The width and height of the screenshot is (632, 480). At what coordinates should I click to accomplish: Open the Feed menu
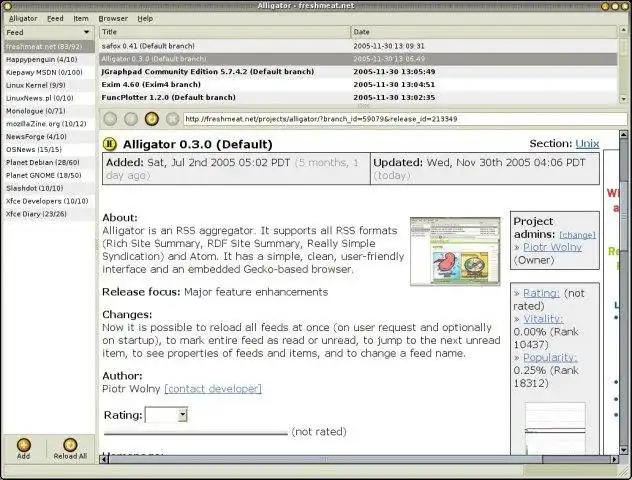[x=55, y=19]
